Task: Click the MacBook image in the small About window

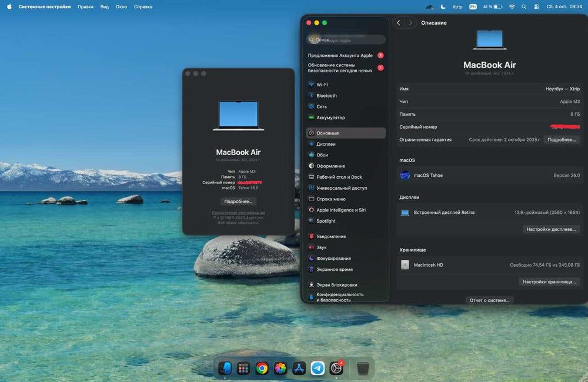Action: pyautogui.click(x=239, y=116)
